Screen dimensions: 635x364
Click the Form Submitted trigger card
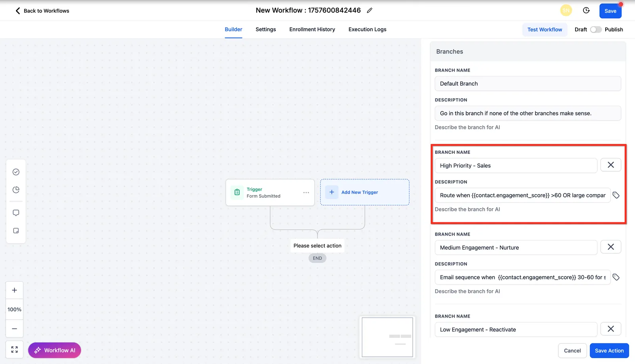tap(270, 192)
